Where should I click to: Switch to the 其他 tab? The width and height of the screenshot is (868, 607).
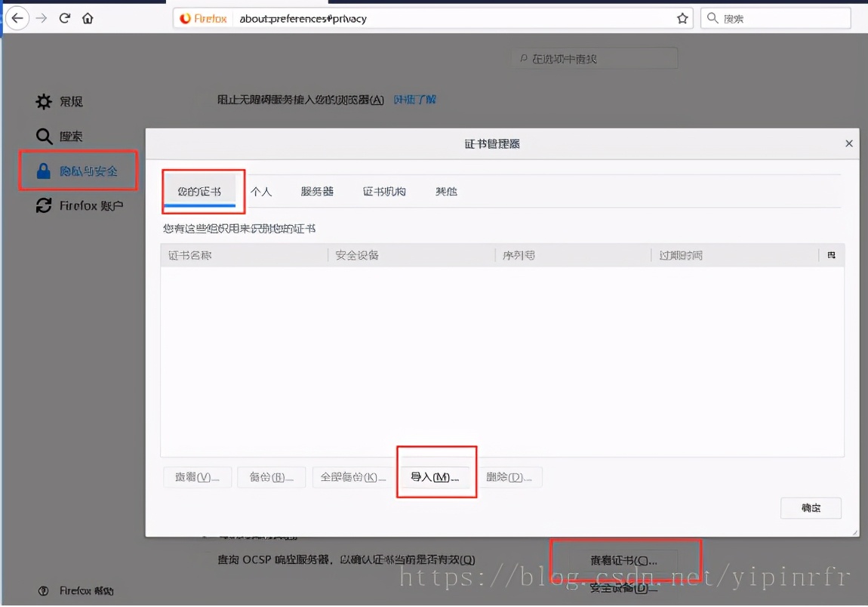(446, 192)
